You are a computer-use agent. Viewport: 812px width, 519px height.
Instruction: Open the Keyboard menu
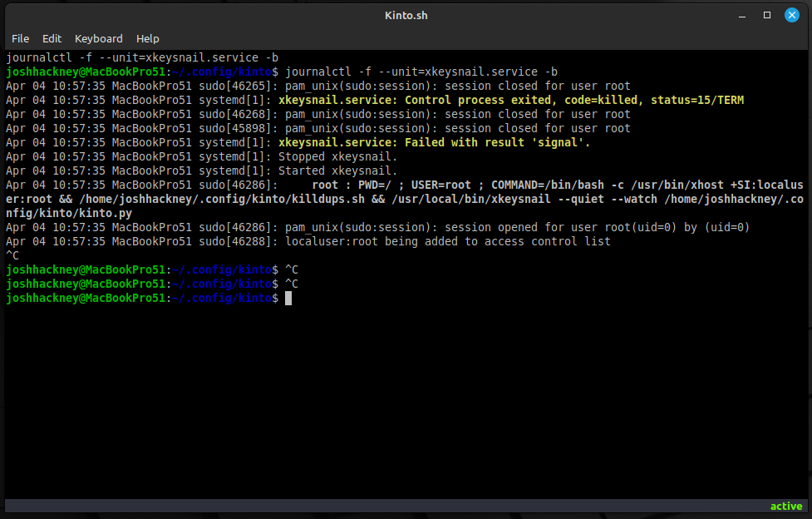click(98, 38)
